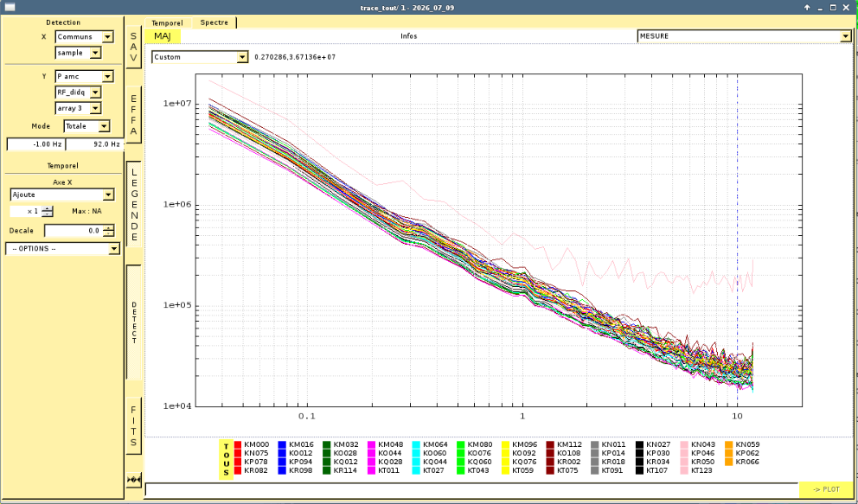Click the window menu icon in title bar

point(10,8)
